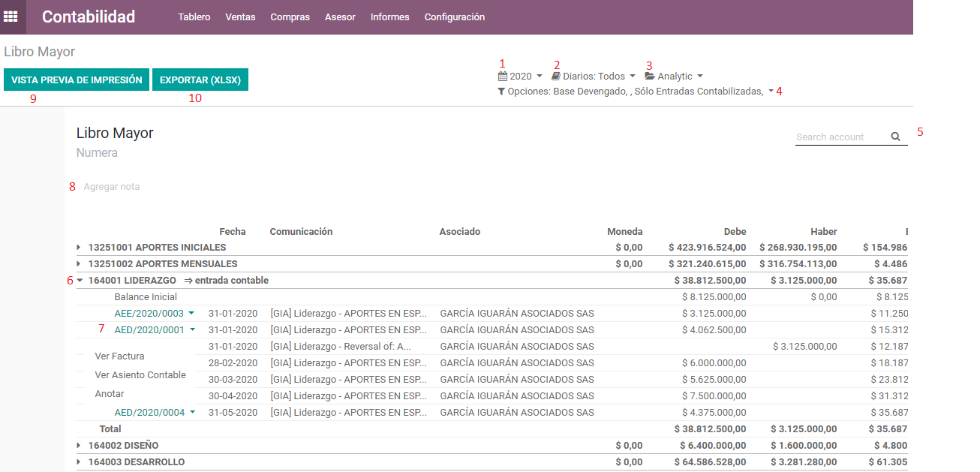Image resolution: width=980 pixels, height=472 pixels.
Task: Click the $ 5.625.000,00 debit amount
Action: [x=714, y=379]
